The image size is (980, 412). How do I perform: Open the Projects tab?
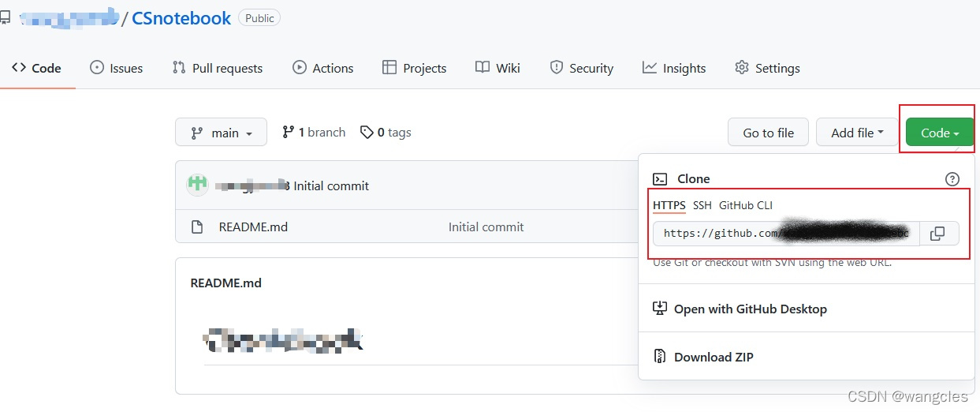pyautogui.click(x=414, y=68)
